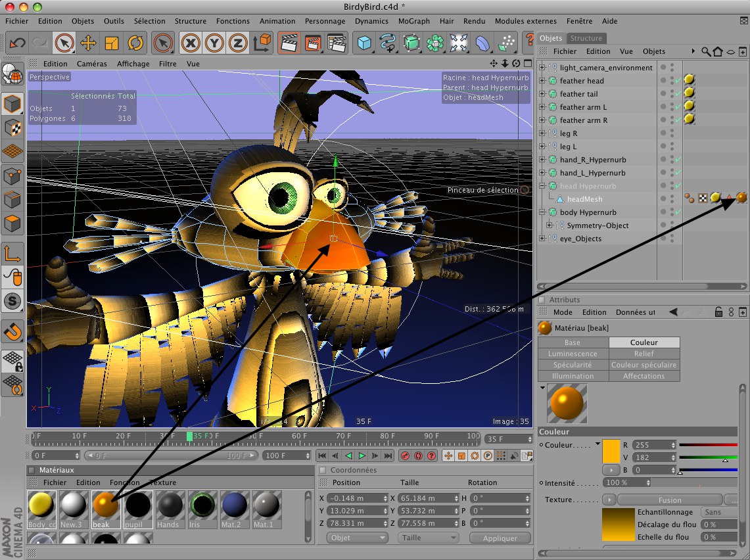Add a cube primitive from toolbar
The width and height of the screenshot is (750, 560).
[364, 43]
